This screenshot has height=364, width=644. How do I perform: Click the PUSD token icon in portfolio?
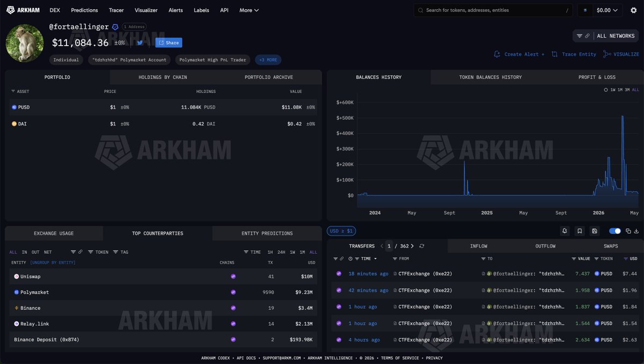tap(14, 107)
